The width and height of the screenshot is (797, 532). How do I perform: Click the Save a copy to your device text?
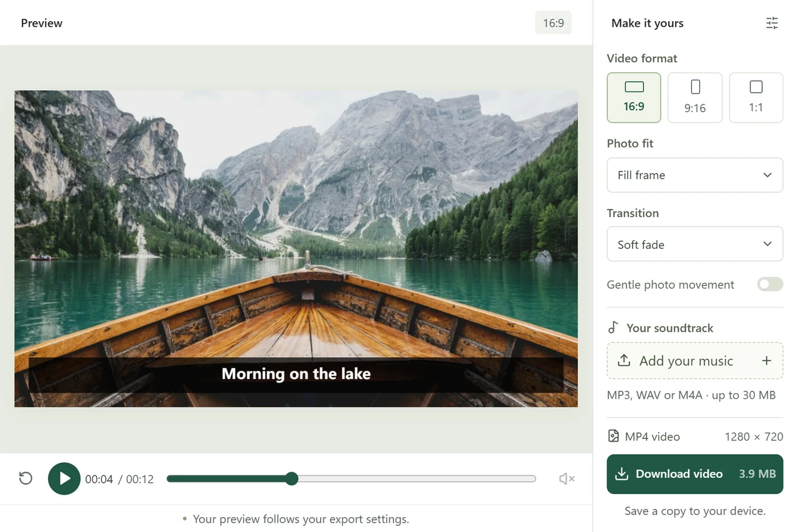pos(695,511)
